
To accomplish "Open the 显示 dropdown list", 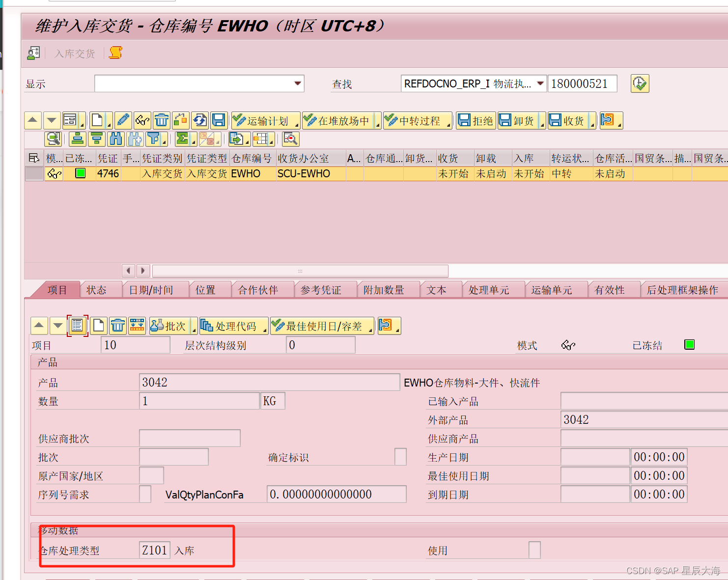I will pyautogui.click(x=298, y=83).
